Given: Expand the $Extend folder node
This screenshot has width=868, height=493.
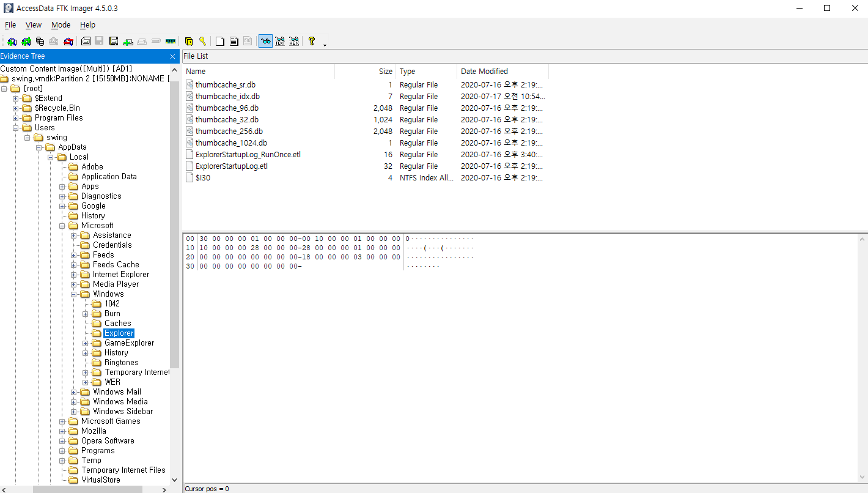Looking at the screenshot, I should coord(16,98).
